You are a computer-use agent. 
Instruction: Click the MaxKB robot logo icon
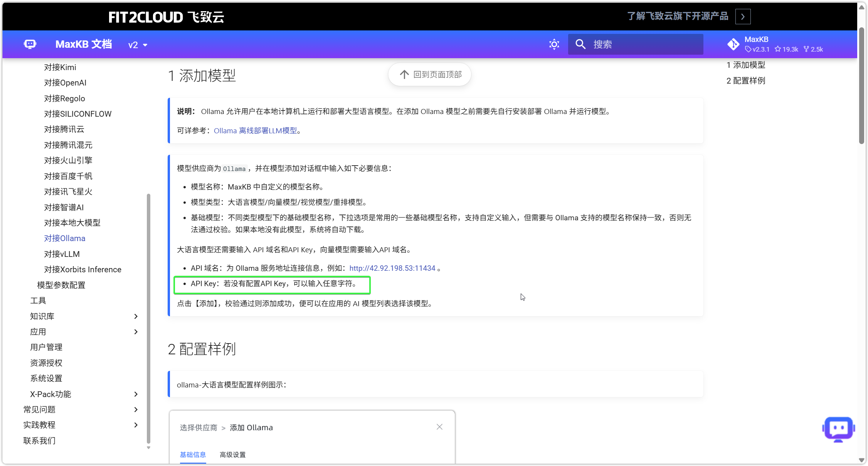(x=30, y=44)
